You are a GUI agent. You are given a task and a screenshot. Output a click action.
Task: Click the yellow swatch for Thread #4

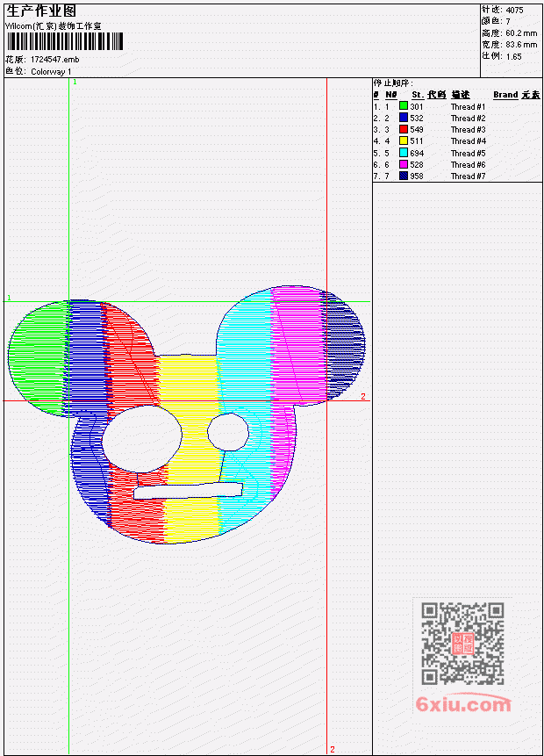coord(404,140)
